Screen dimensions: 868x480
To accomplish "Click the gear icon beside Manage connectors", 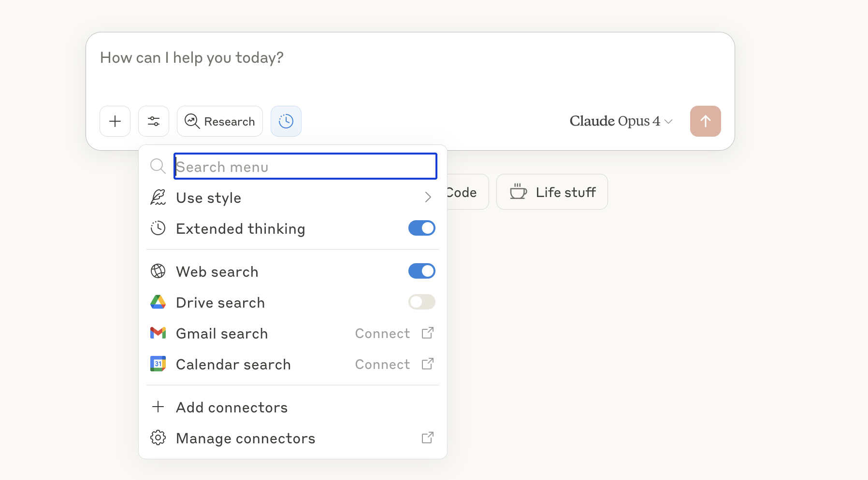I will [158, 438].
